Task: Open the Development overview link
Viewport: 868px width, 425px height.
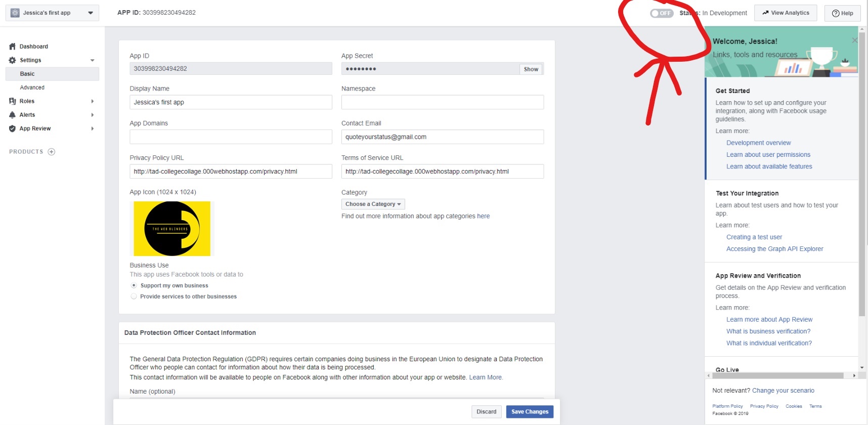Action: tap(758, 143)
